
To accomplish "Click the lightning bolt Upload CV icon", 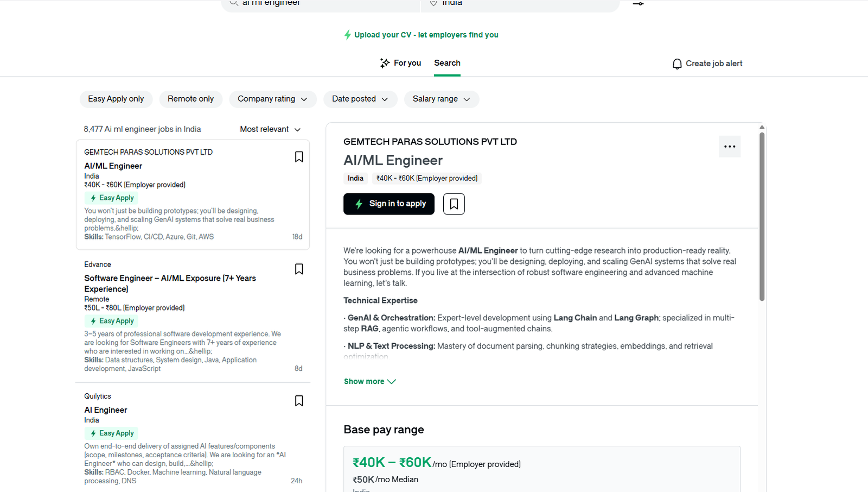I will (348, 35).
